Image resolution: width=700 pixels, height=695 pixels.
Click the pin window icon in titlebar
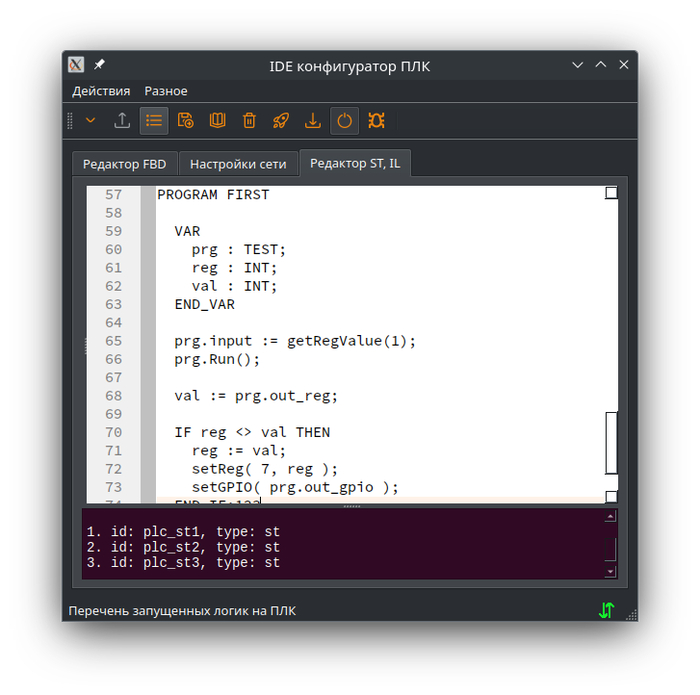[x=99, y=65]
